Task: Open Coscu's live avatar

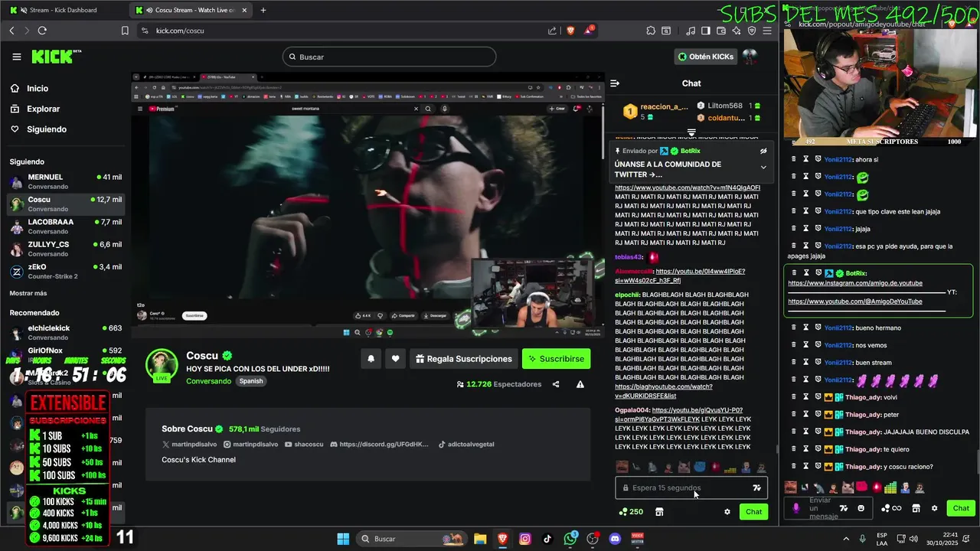Action: coord(162,365)
